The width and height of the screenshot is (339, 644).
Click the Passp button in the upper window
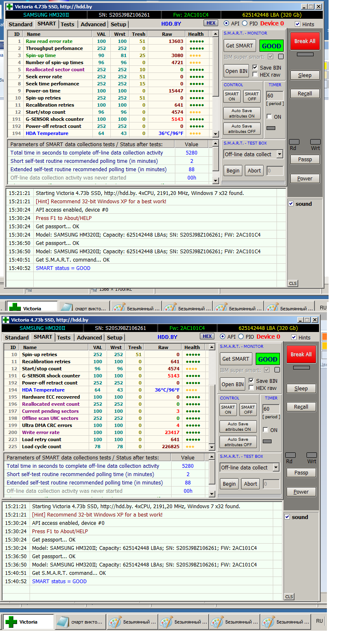click(305, 160)
